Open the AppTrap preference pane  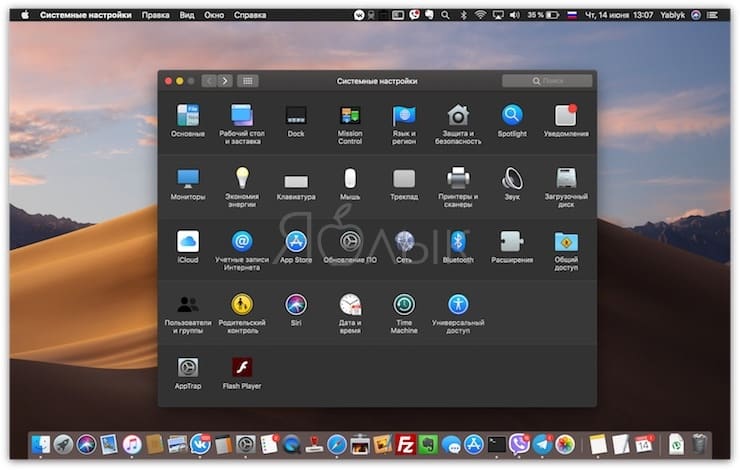[x=188, y=373]
